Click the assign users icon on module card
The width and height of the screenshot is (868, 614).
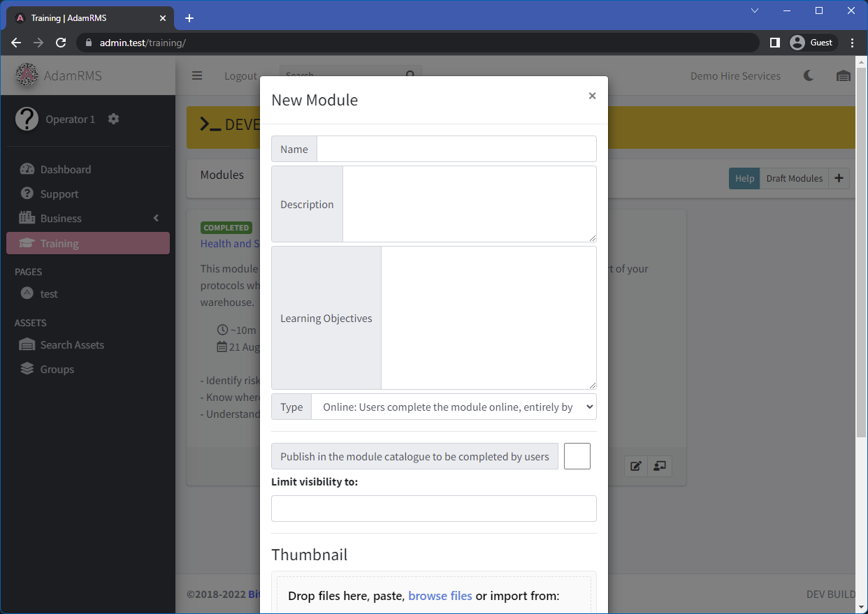click(660, 466)
